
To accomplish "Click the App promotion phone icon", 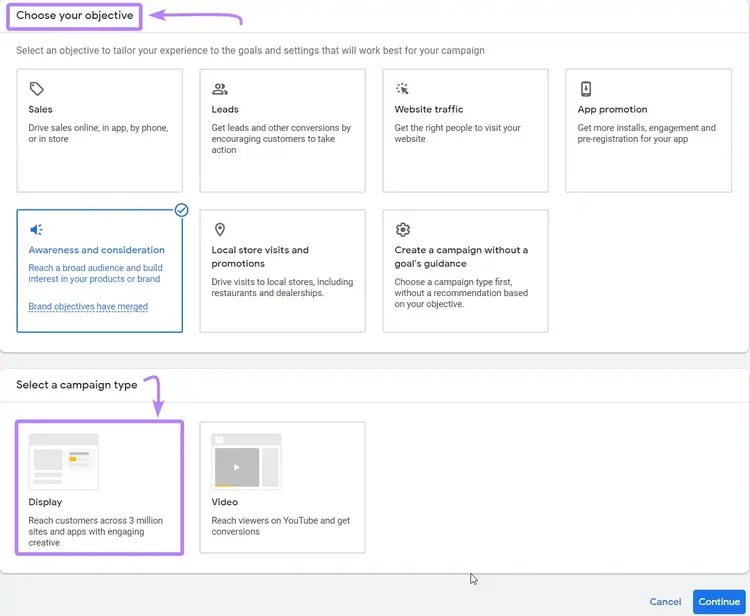I will [586, 89].
